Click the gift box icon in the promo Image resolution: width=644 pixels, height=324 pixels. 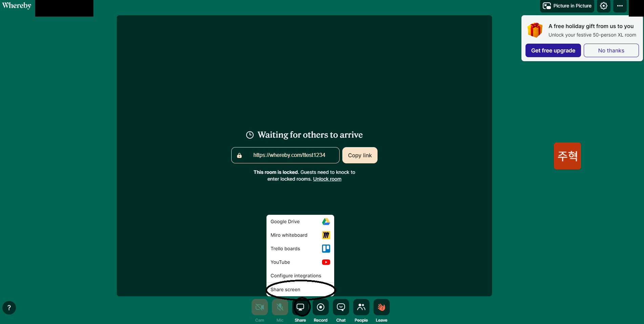point(535,30)
